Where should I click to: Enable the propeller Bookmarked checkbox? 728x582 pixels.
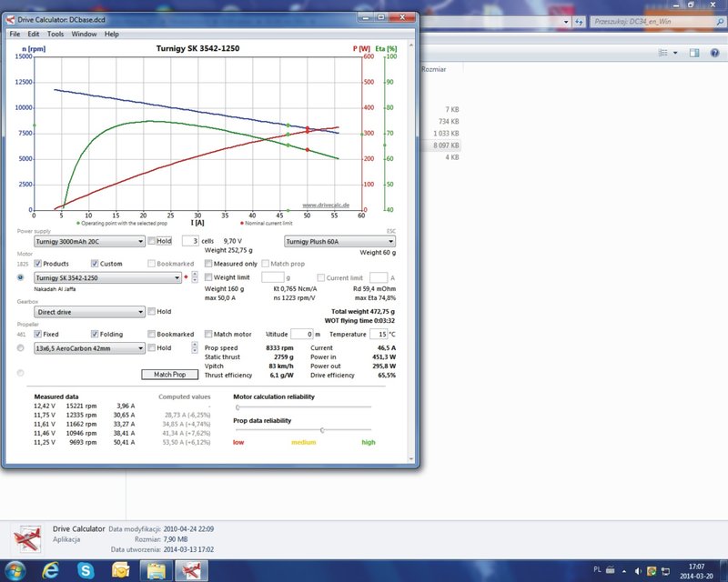pyautogui.click(x=151, y=334)
